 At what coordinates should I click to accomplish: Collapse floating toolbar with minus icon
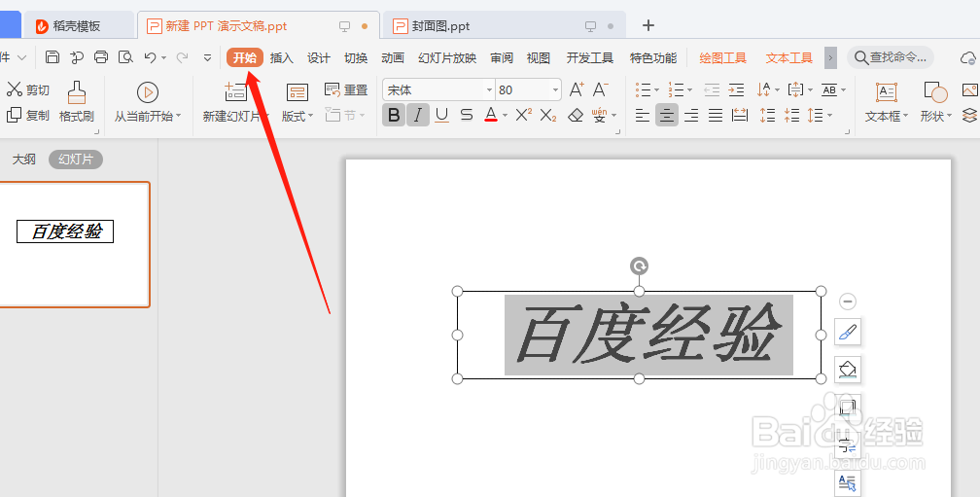coord(848,302)
